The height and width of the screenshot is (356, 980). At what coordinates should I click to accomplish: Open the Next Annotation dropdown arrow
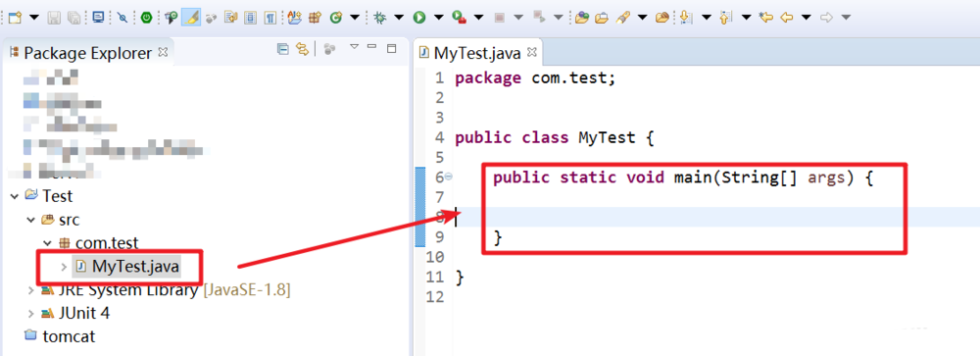click(x=707, y=18)
